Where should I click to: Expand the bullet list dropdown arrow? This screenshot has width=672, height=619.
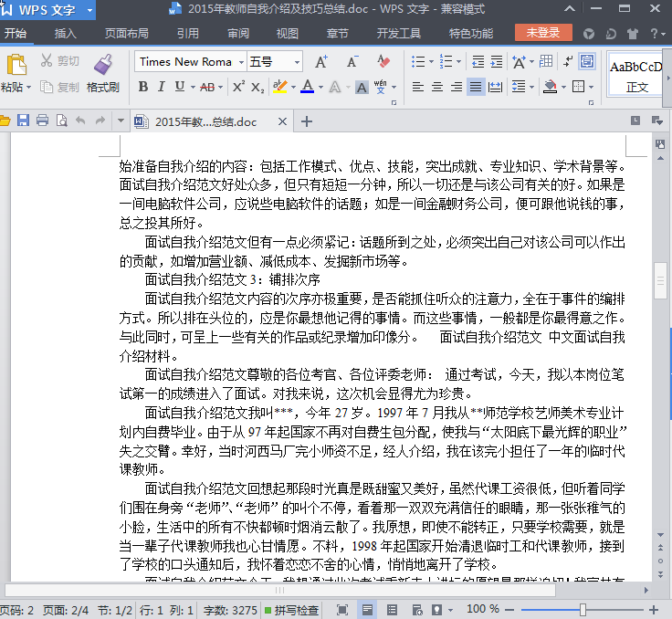(432, 62)
